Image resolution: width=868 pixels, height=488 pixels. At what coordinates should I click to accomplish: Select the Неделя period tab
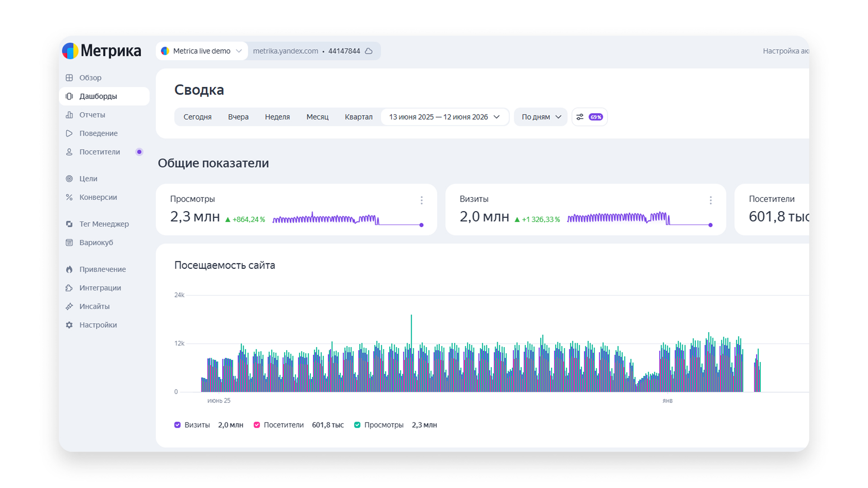277,117
